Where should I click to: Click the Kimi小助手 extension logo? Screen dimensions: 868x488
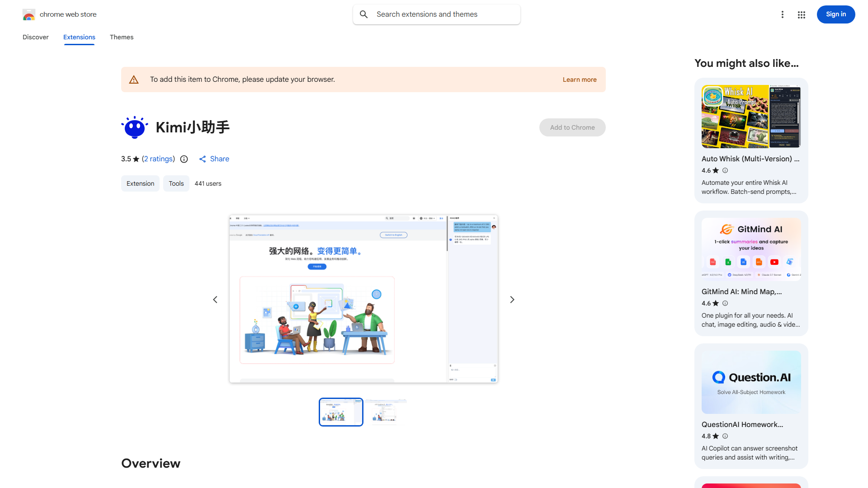tap(134, 127)
